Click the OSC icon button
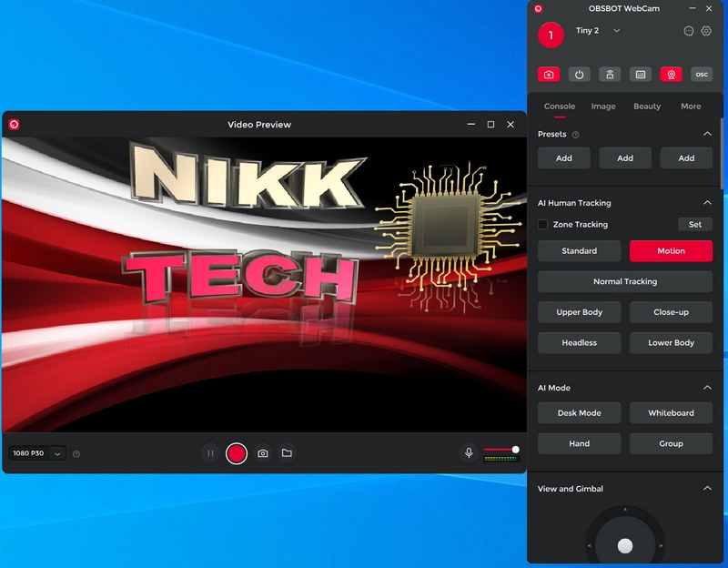The width and height of the screenshot is (728, 568). click(x=702, y=75)
